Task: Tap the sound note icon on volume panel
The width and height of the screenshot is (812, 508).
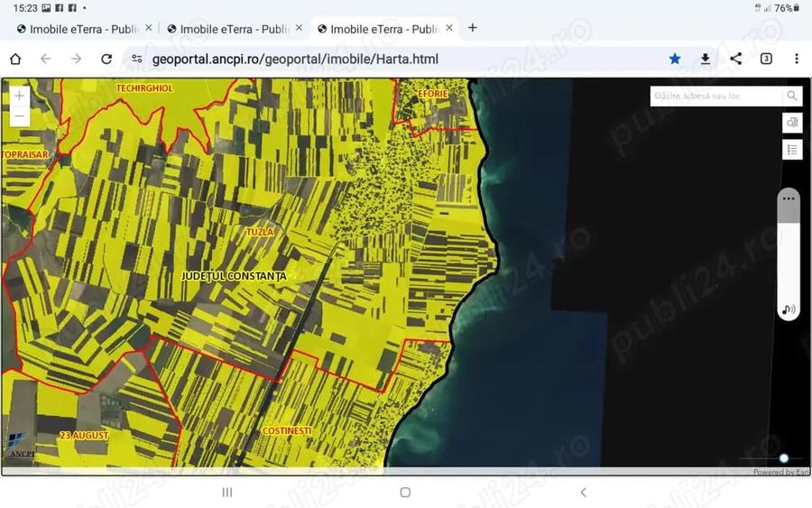Action: coord(789,309)
